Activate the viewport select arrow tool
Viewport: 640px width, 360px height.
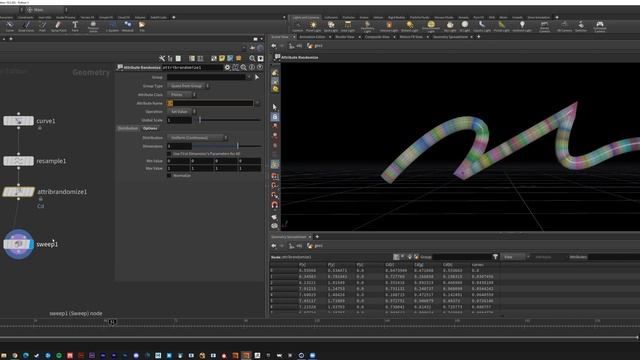click(275, 107)
